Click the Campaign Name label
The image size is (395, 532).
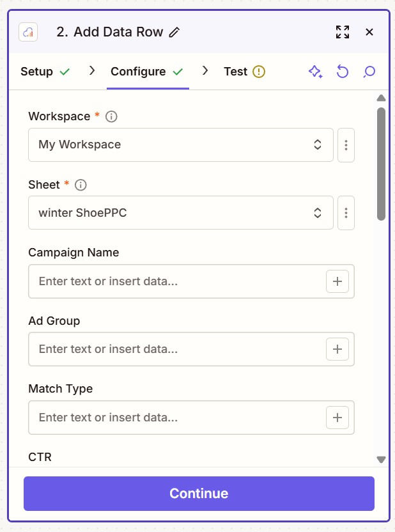74,253
